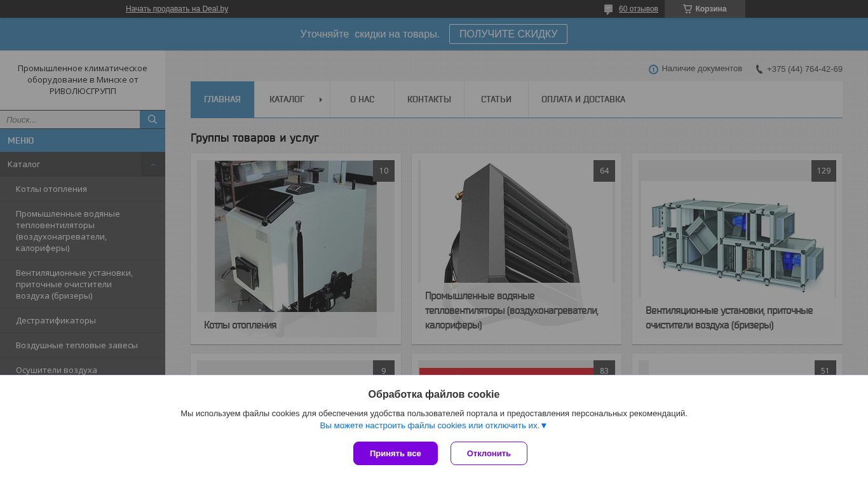This screenshot has width=868, height=488.
Task: Go to the ГЛАВНАЯ tab
Action: tap(222, 100)
